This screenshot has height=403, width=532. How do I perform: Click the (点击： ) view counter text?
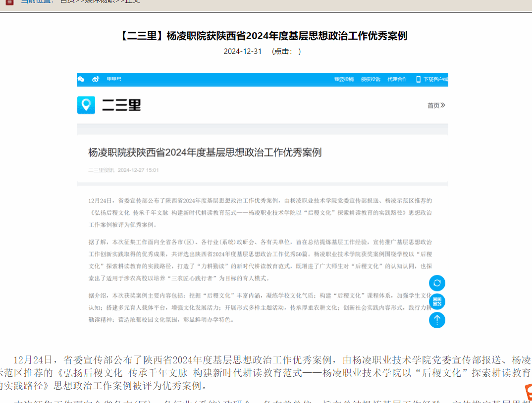coord(286,51)
